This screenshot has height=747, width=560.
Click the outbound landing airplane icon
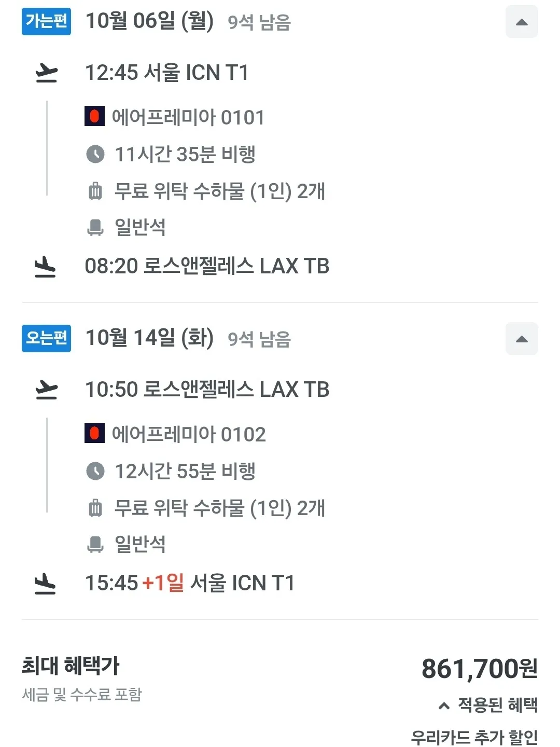point(45,267)
